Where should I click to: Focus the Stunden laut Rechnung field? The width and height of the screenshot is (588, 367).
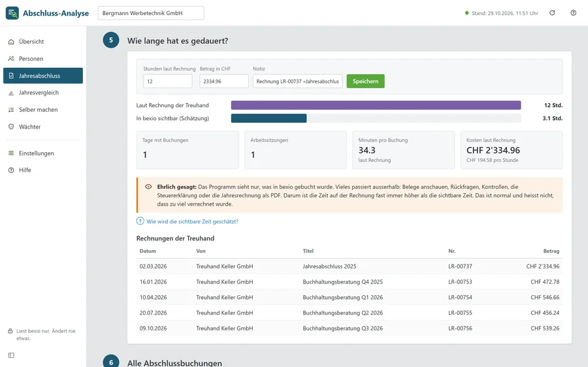(x=168, y=82)
